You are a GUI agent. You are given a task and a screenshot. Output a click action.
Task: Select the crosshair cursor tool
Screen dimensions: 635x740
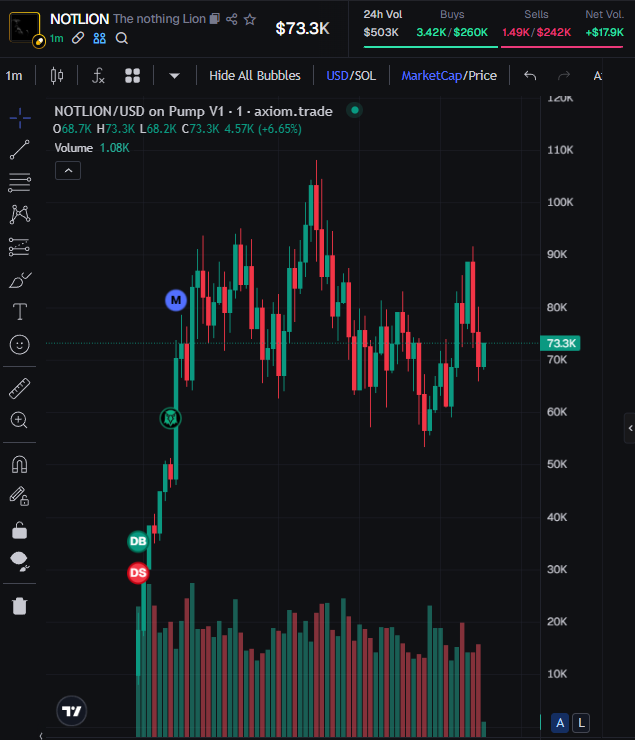point(20,118)
